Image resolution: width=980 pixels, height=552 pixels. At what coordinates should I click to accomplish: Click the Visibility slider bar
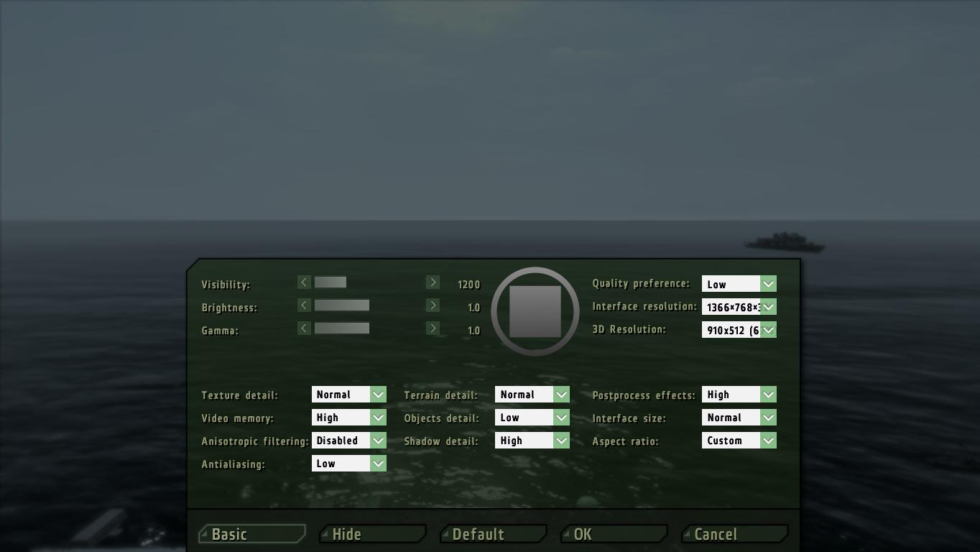tap(369, 282)
